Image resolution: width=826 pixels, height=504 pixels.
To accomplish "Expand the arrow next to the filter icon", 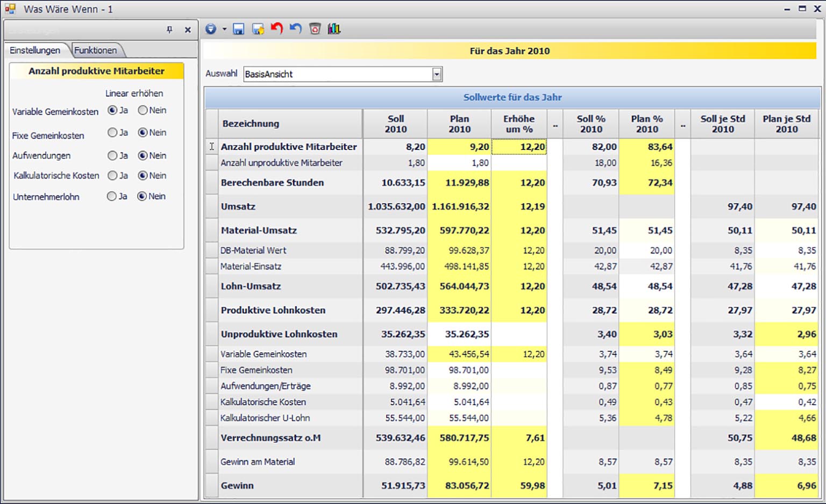I will tap(224, 29).
